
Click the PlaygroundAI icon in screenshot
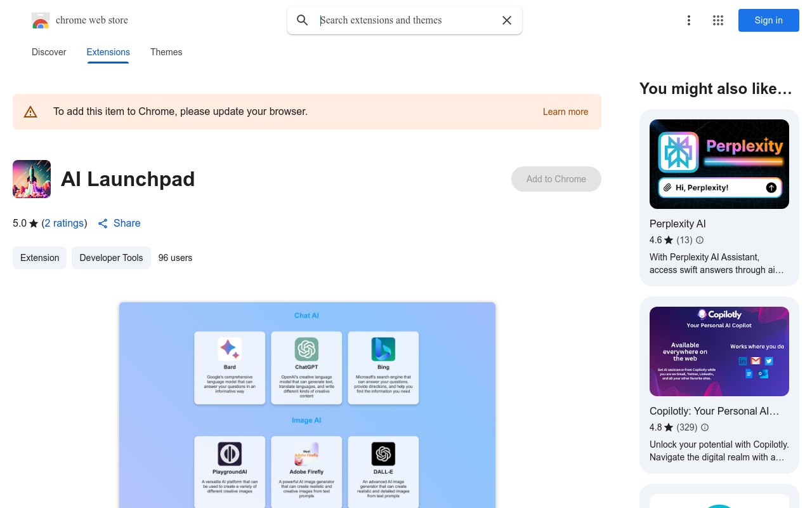coord(230,454)
